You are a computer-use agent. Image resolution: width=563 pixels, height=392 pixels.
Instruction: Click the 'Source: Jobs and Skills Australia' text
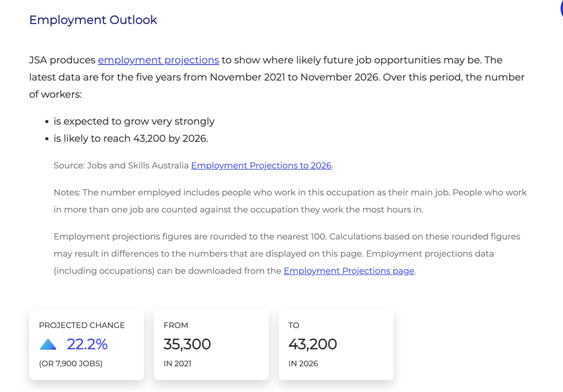(121, 165)
